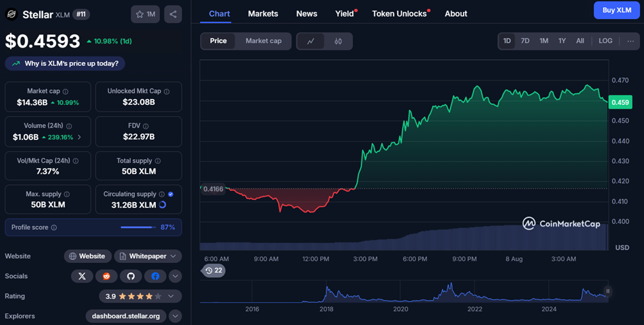The width and height of the screenshot is (644, 325).
Task: Open the Chart tab
Action: click(219, 14)
